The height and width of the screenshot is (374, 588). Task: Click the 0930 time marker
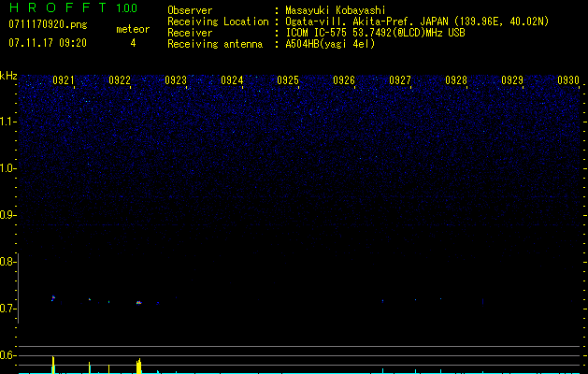coord(568,80)
